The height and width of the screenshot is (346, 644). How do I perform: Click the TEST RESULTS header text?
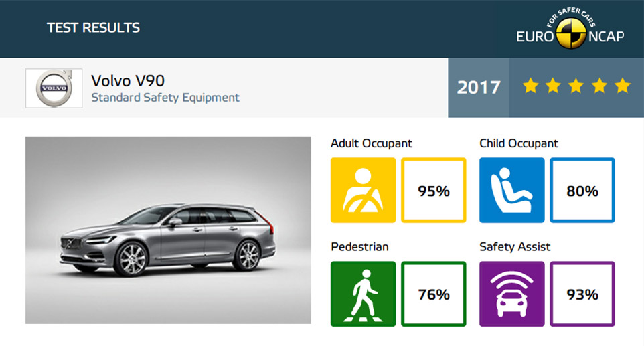[x=93, y=27]
